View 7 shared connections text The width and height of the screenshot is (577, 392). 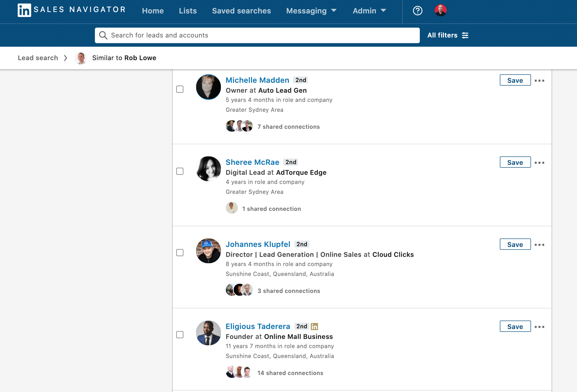tap(288, 127)
